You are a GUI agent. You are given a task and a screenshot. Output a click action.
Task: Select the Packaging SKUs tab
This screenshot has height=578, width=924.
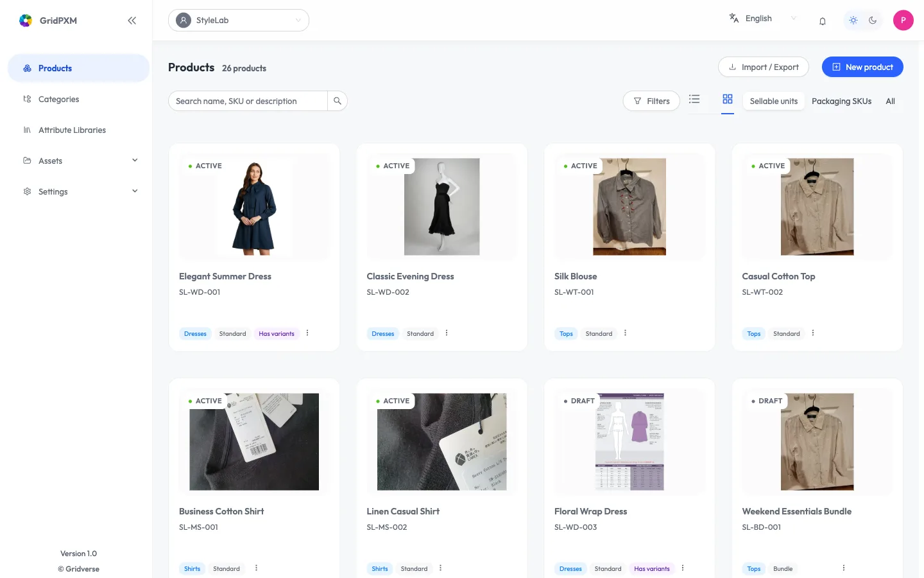coord(841,101)
